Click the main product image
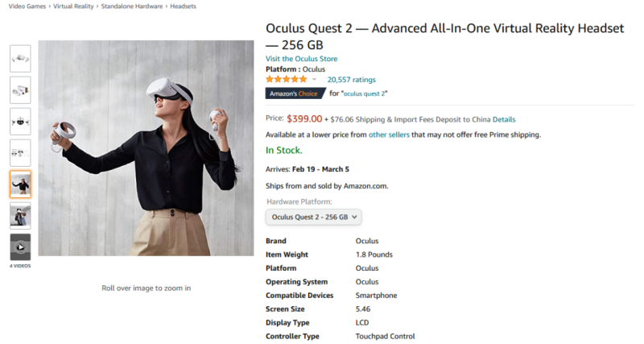This screenshot has width=644, height=344. click(146, 148)
